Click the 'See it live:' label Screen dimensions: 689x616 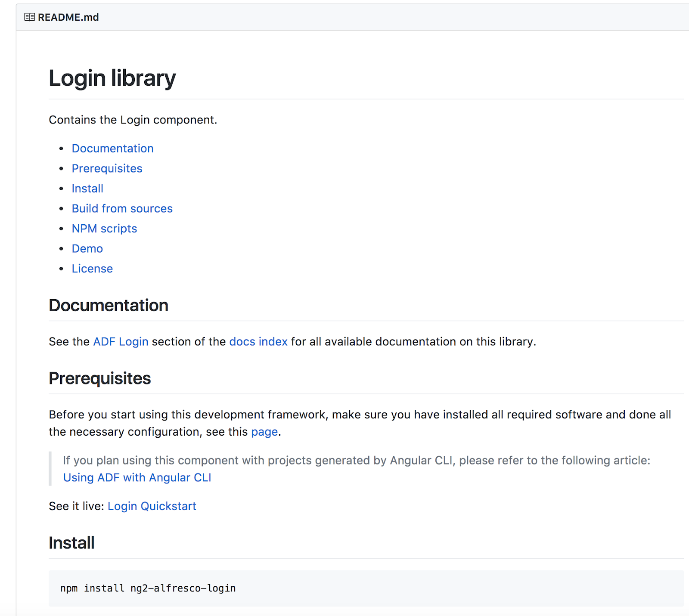pos(77,506)
